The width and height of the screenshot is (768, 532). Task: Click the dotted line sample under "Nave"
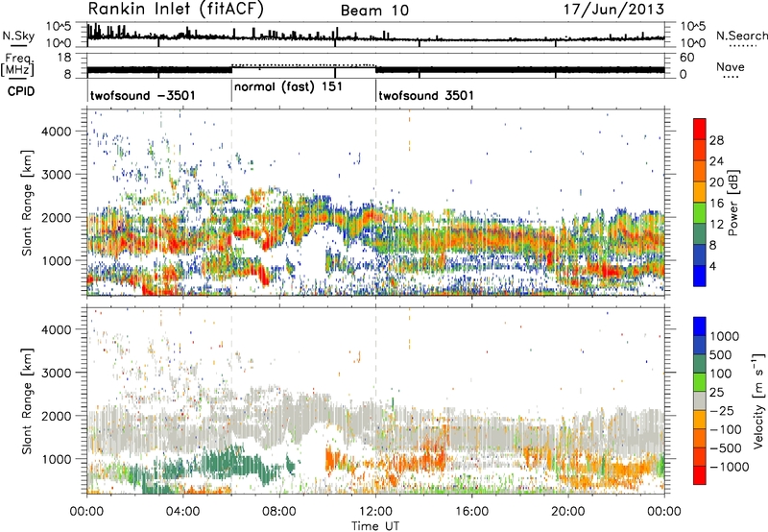(731, 77)
